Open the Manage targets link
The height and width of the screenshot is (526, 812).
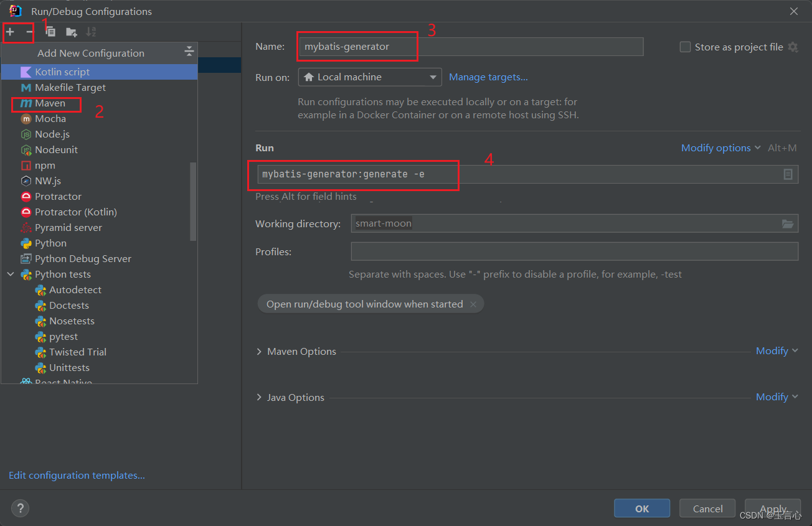tap(488, 77)
